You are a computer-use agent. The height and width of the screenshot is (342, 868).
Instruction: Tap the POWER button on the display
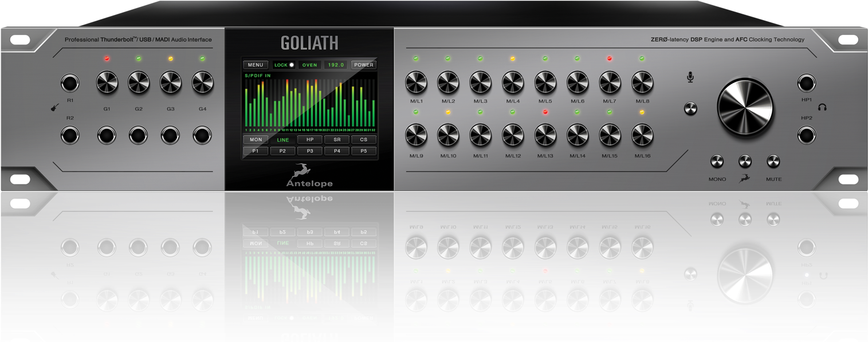pyautogui.click(x=364, y=65)
